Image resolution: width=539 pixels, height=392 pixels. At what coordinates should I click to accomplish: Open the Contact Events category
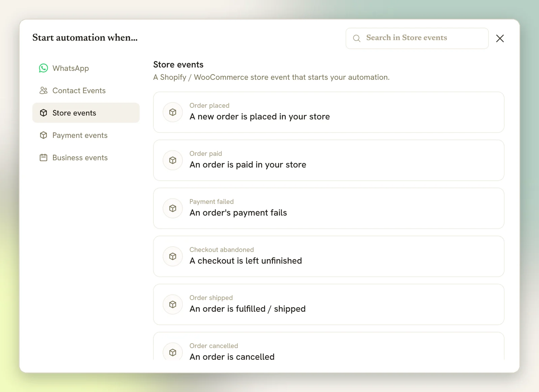(x=86, y=91)
